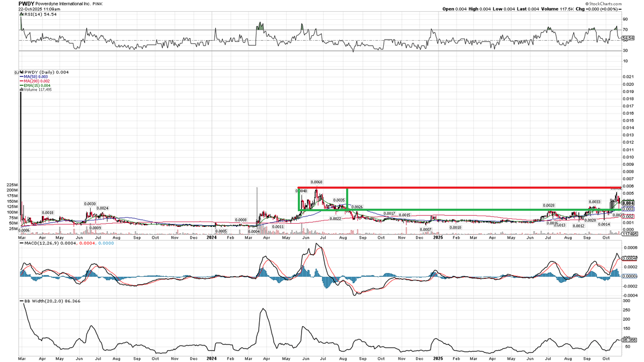
Task: Click the 54.54 RSI value tag on right axis
Action: (x=628, y=39)
